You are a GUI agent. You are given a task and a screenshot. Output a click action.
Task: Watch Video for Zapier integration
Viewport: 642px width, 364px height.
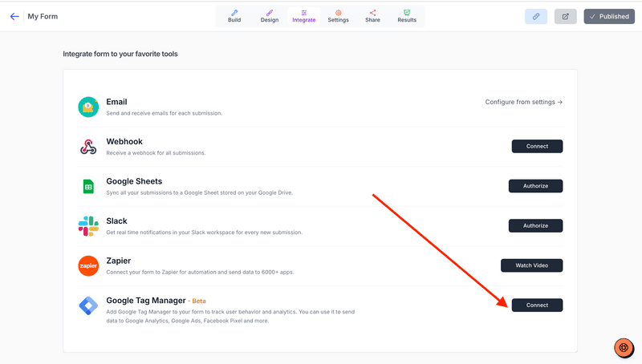[531, 265]
